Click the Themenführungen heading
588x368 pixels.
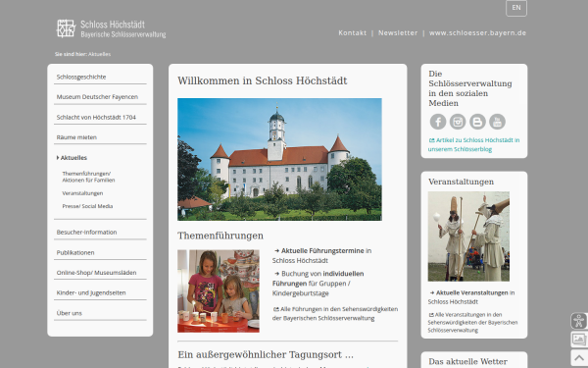[x=220, y=236]
